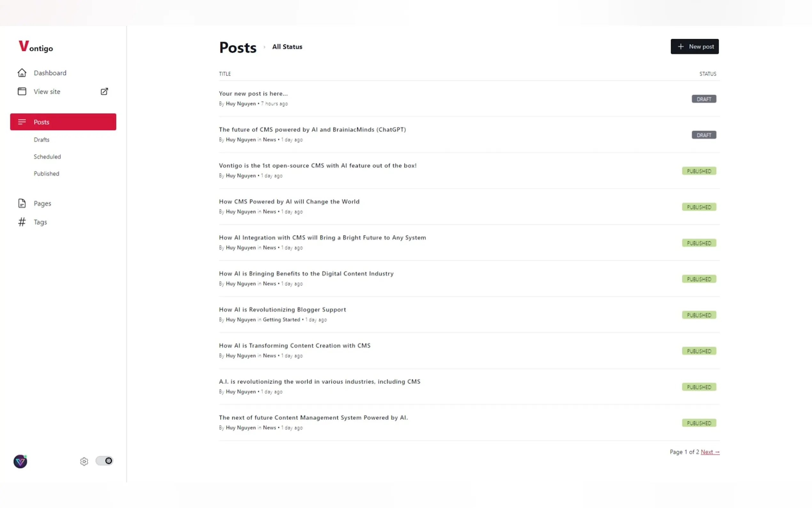Open settings with the gear icon
The image size is (812, 508).
pyautogui.click(x=84, y=461)
